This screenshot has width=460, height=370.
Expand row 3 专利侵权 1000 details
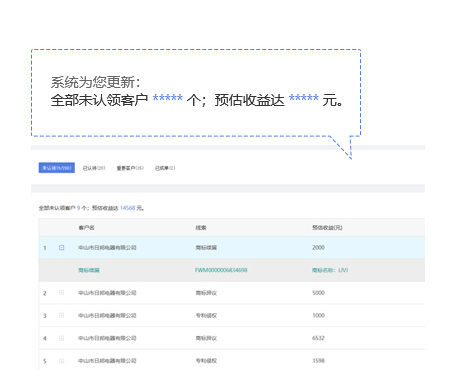click(61, 315)
